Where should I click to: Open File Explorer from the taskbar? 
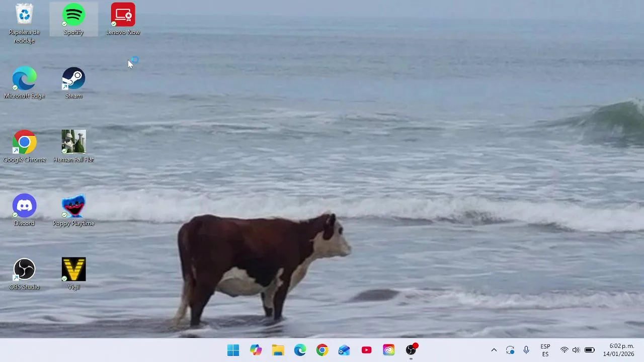pos(278,350)
